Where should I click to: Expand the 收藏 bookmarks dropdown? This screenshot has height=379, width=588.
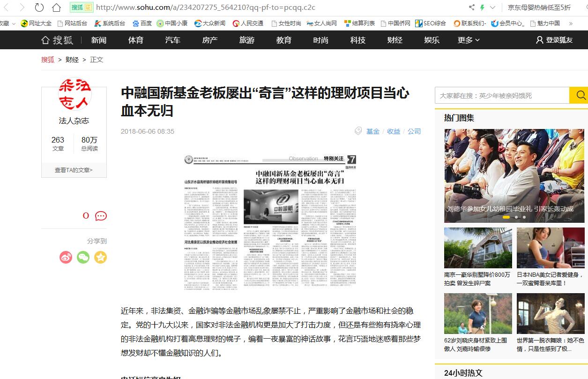pos(7,23)
